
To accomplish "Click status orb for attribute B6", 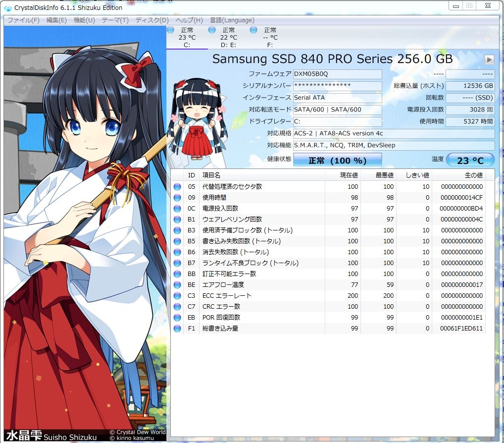I will [177, 252].
